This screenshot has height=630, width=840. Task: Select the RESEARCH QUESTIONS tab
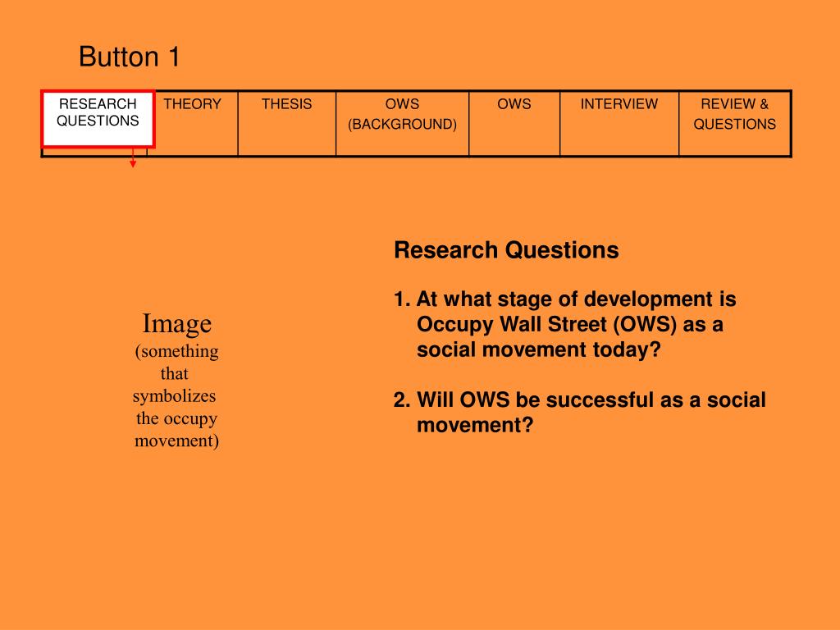tap(98, 119)
